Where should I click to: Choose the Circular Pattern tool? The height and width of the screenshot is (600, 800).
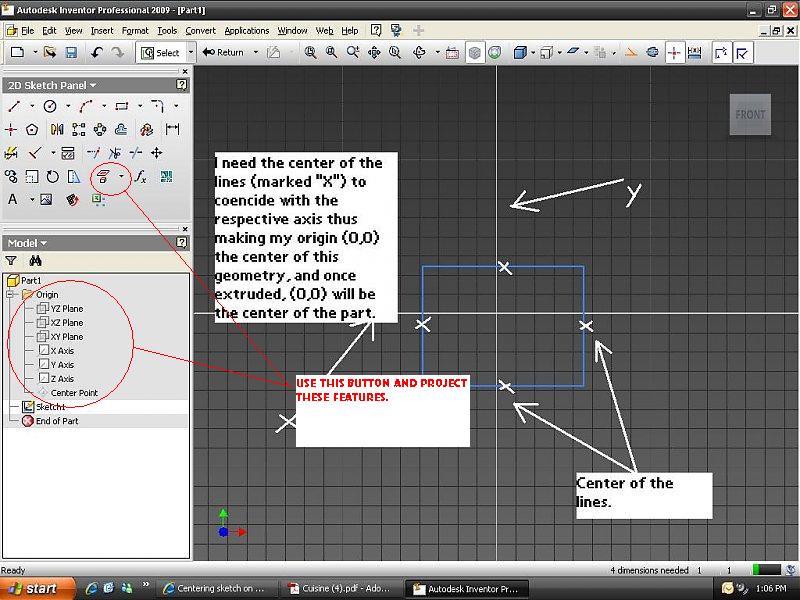(100, 130)
